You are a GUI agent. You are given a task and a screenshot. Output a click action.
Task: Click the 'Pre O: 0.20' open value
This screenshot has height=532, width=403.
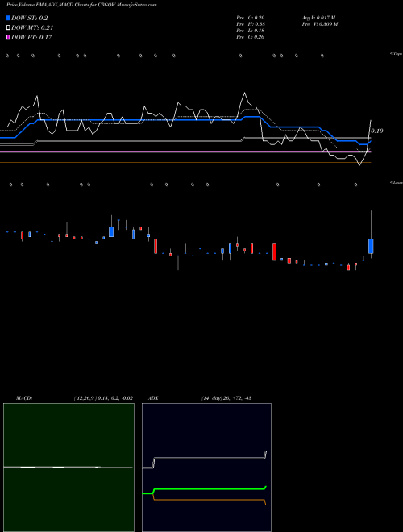click(251, 18)
